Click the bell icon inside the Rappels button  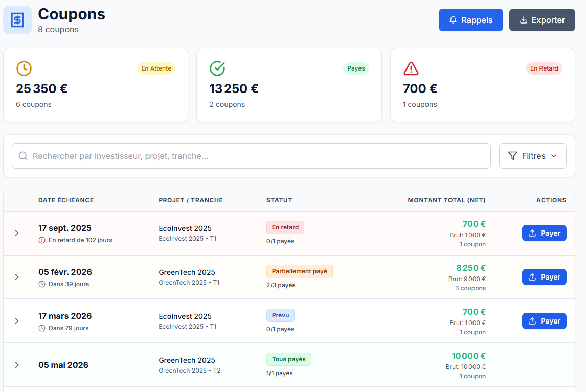coord(454,19)
